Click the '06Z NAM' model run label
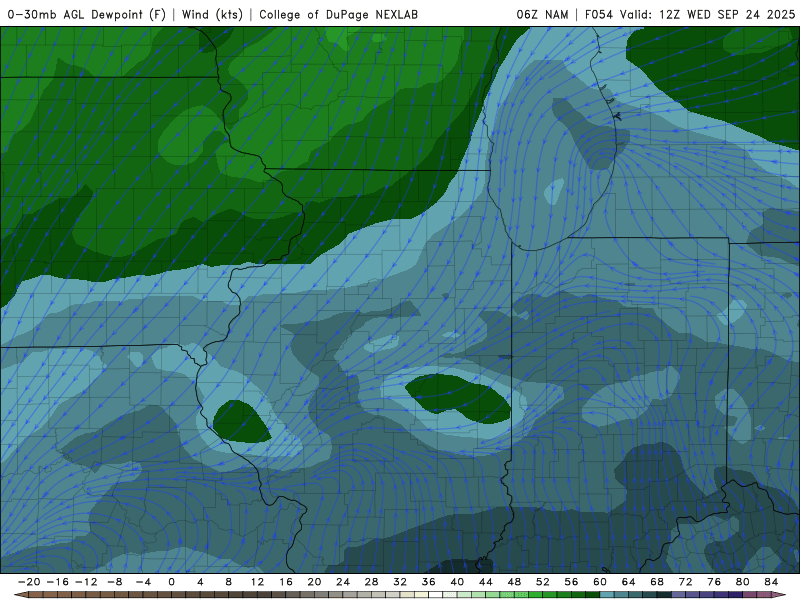 click(542, 14)
